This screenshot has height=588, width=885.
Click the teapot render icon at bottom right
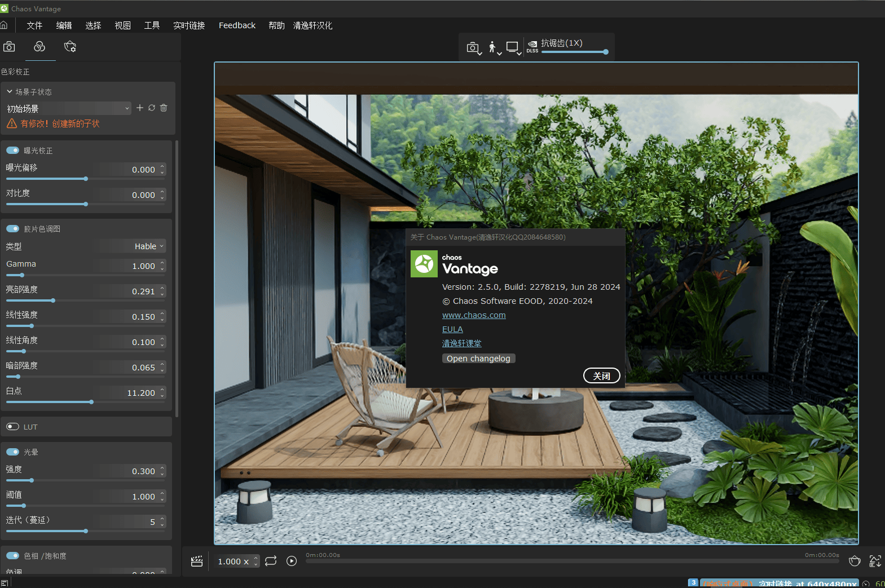855,561
